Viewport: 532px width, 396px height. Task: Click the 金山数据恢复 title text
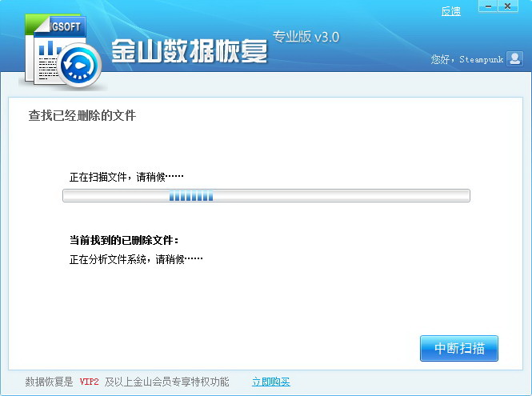point(190,51)
